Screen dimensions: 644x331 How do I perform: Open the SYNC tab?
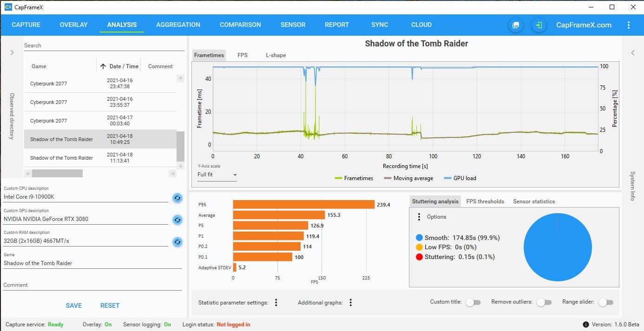(380, 25)
